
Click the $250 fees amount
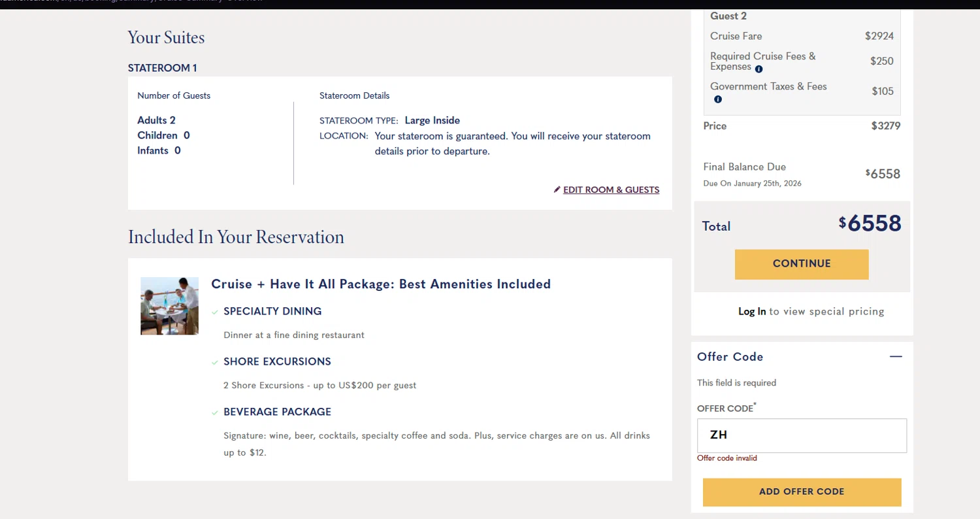(x=882, y=61)
